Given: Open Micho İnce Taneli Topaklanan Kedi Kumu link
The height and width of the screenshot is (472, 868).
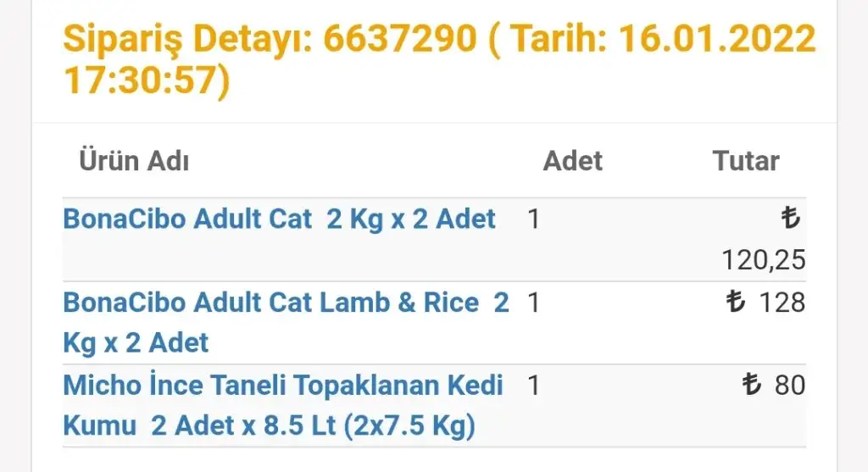Looking at the screenshot, I should point(283,405).
